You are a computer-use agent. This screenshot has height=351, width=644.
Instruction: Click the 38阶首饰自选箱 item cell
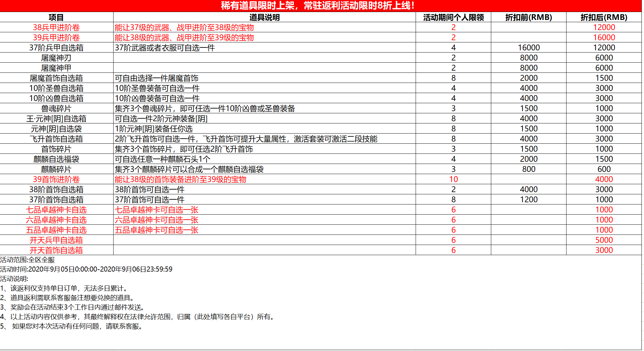click(x=56, y=189)
